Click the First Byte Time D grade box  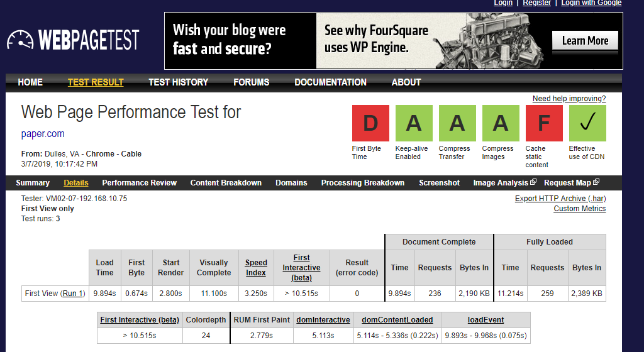click(x=370, y=123)
